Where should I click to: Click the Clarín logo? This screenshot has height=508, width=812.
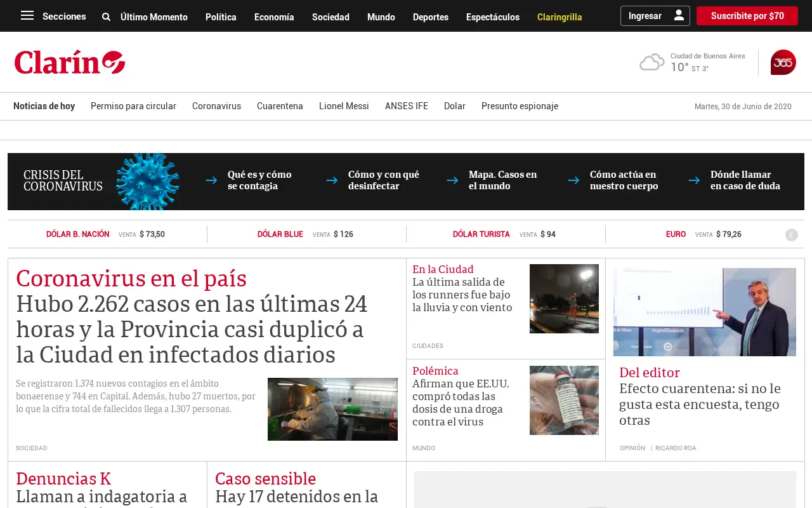pos(70,62)
